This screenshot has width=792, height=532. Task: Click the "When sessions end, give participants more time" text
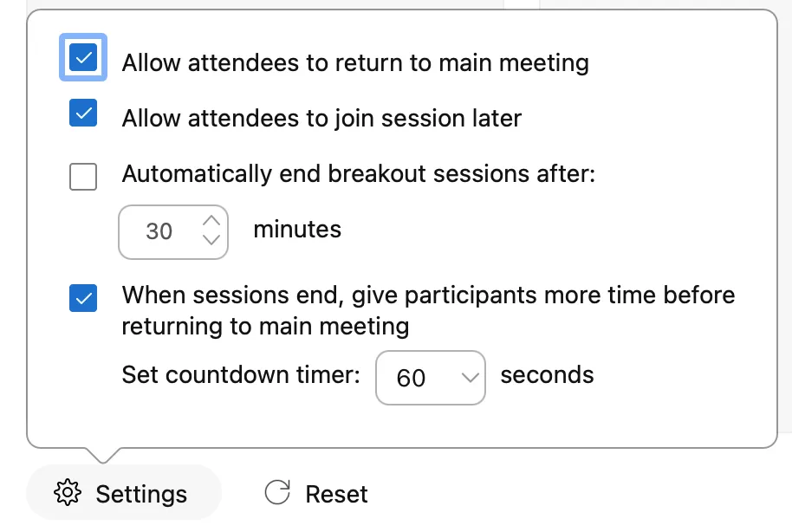coord(428,295)
